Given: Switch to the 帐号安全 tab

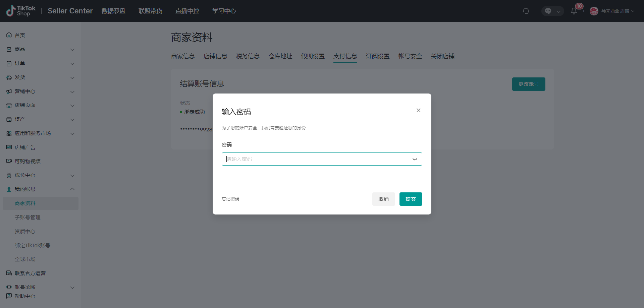Looking at the screenshot, I should tap(410, 56).
